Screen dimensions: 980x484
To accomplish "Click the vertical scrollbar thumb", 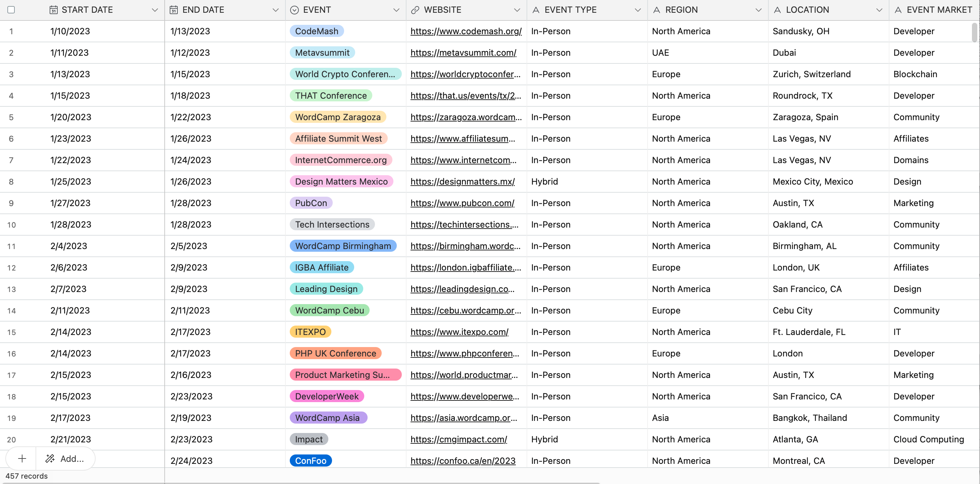I will (x=974, y=32).
